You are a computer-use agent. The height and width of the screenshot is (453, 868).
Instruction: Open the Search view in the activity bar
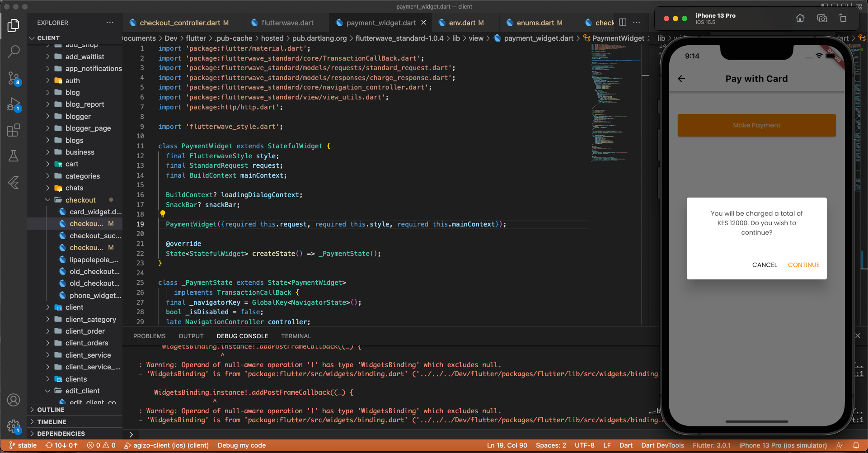(x=14, y=52)
